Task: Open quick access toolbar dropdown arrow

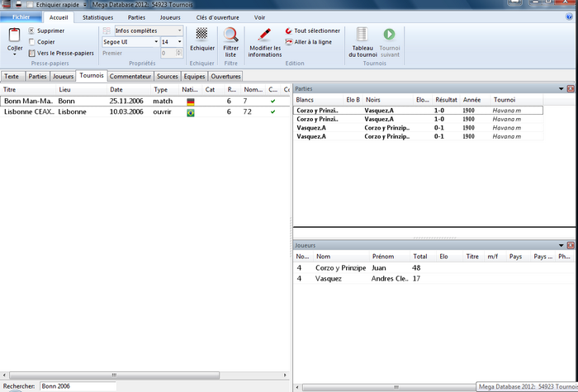Action: click(85, 5)
